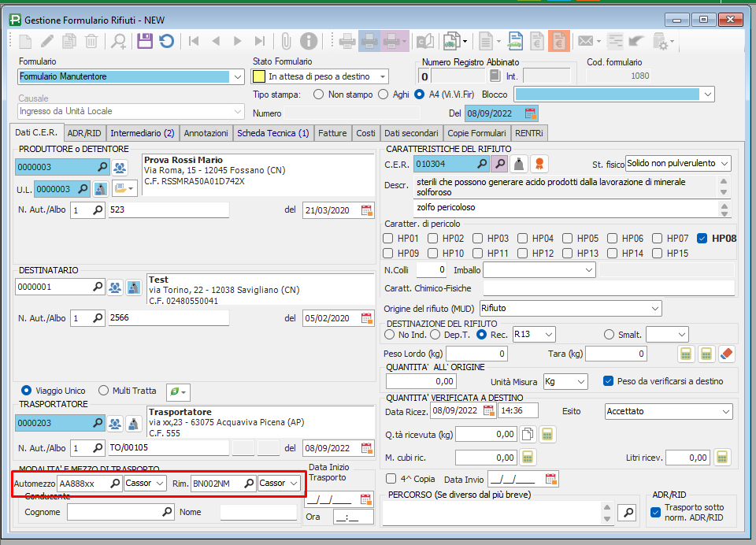This screenshot has width=756, height=545.
Task: Select the Multi Tratta radio button
Action: (x=104, y=391)
